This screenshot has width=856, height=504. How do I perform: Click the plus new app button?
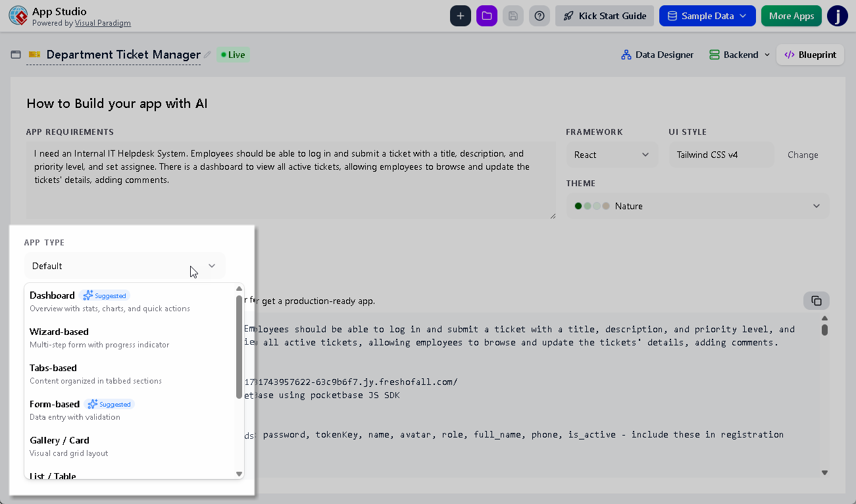click(x=461, y=16)
